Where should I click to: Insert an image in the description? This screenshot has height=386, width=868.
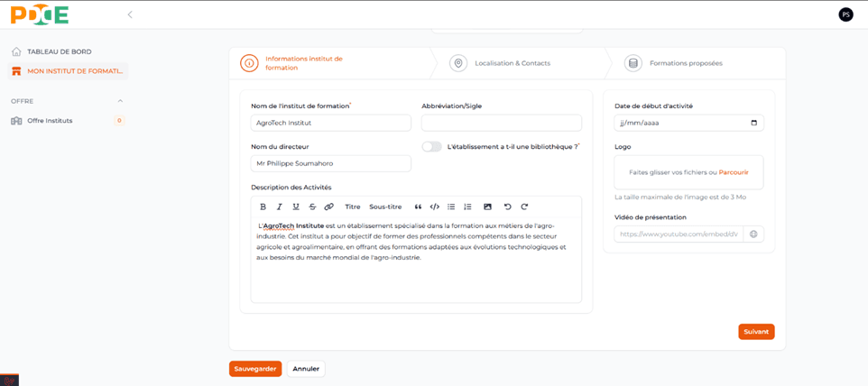pos(488,207)
